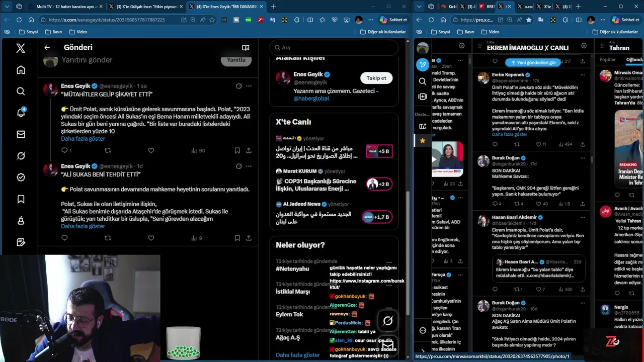Open Notifications bell in X sidebar

tap(21, 113)
